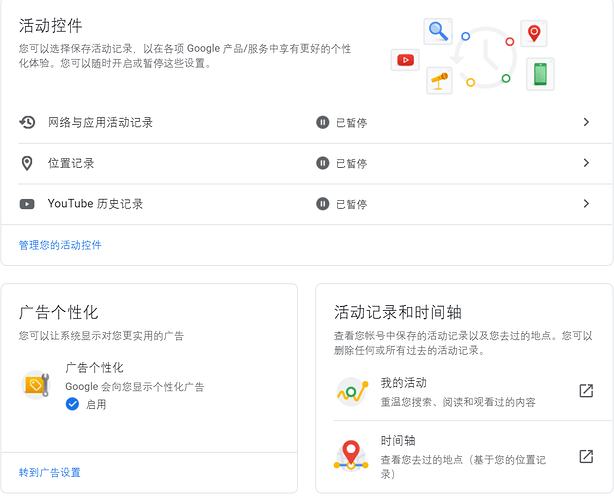Viewport: 614px width, 500px height.
Task: Click the 已暂停 status of YouTube 历史记录
Action: [351, 204]
